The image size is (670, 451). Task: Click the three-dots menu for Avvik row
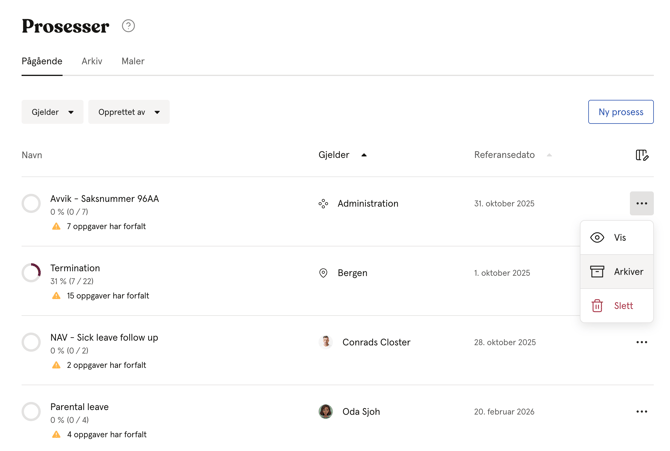pyautogui.click(x=641, y=203)
